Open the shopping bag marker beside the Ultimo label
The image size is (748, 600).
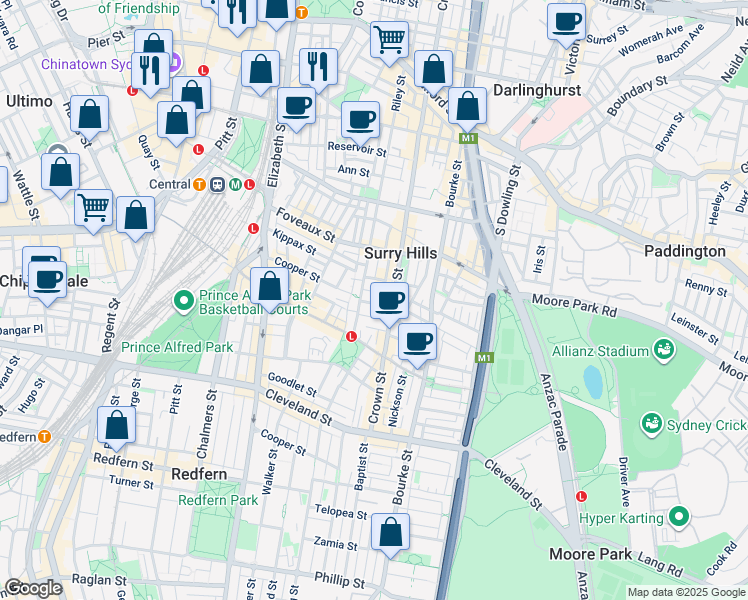tap(89, 114)
